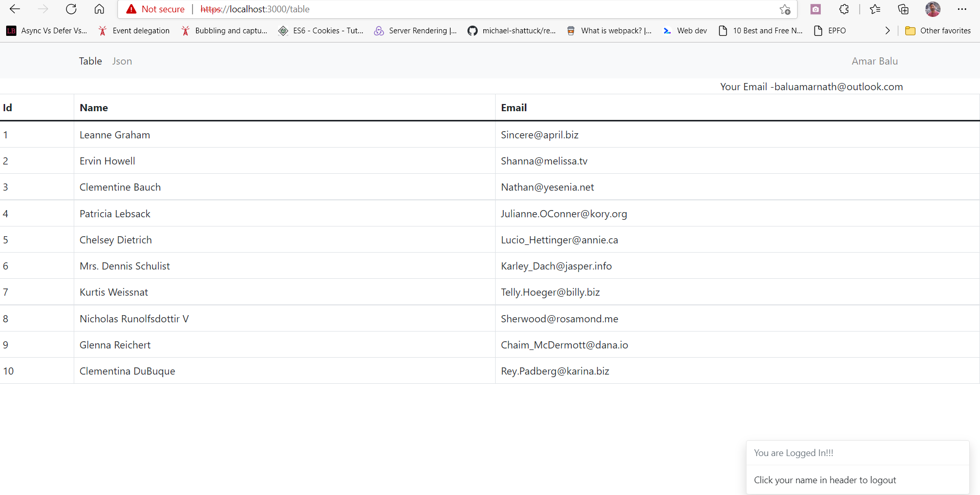Expand more favorites with the chevron
The image size is (980, 495).
887,30
